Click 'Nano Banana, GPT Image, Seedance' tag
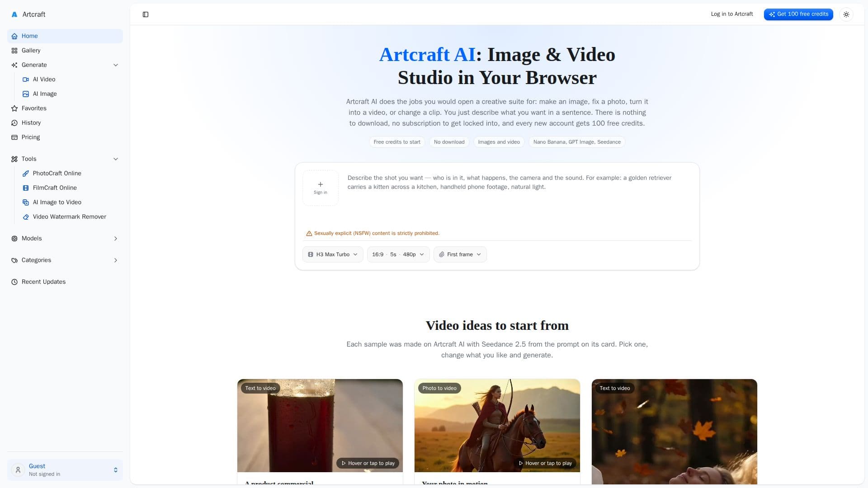This screenshot has height=488, width=868. [x=577, y=142]
